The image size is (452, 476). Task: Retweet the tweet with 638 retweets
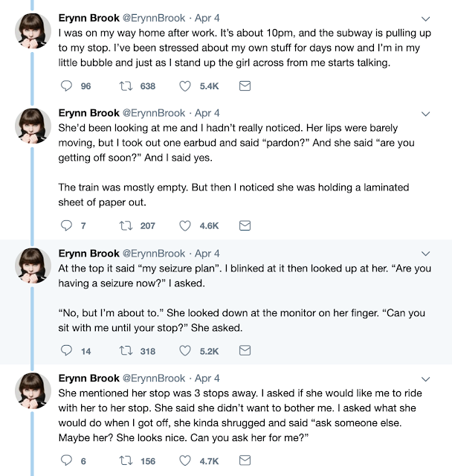(126, 86)
